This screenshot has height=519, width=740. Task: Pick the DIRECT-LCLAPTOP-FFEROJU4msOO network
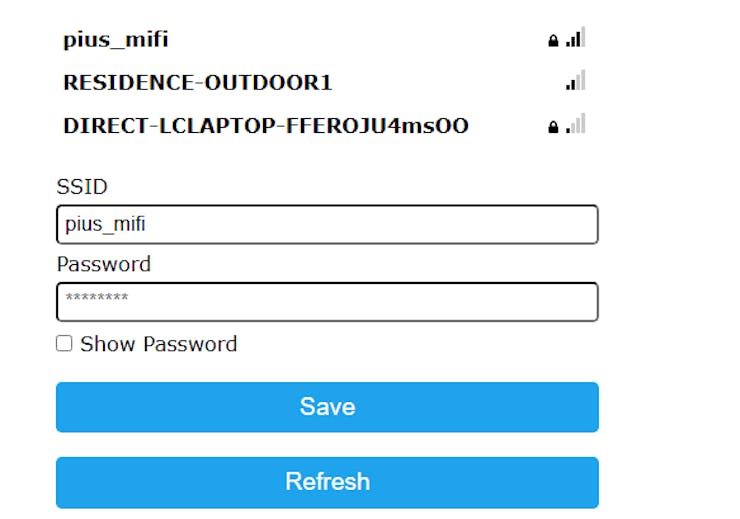(265, 126)
